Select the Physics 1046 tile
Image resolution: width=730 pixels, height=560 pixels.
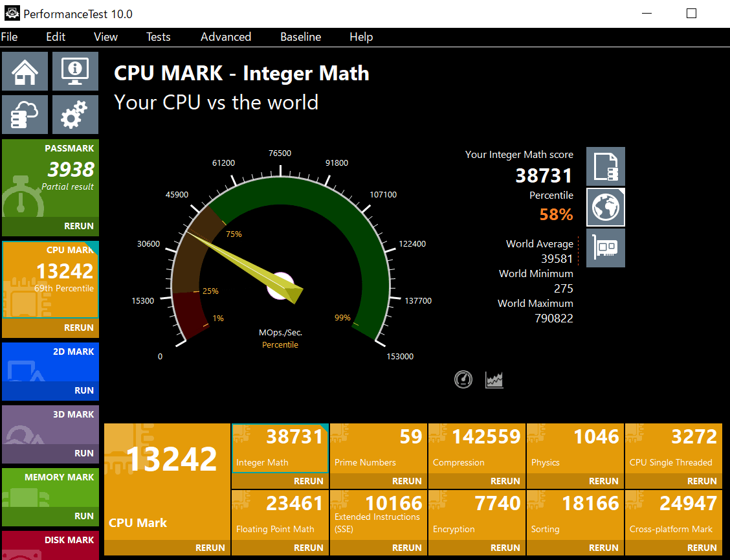(575, 448)
